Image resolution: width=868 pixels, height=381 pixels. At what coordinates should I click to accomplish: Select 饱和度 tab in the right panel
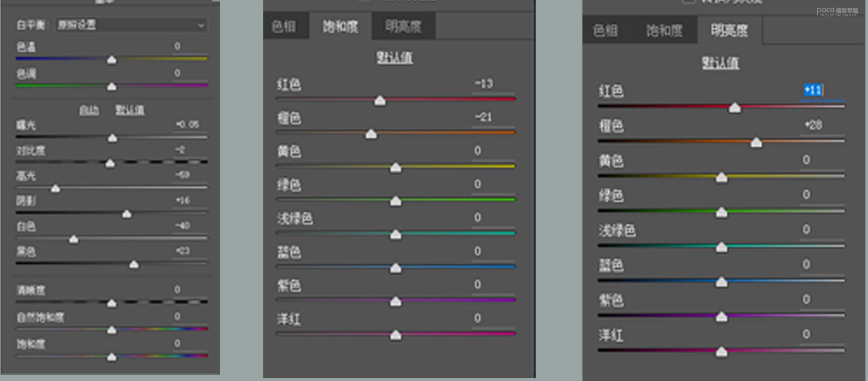pos(664,31)
